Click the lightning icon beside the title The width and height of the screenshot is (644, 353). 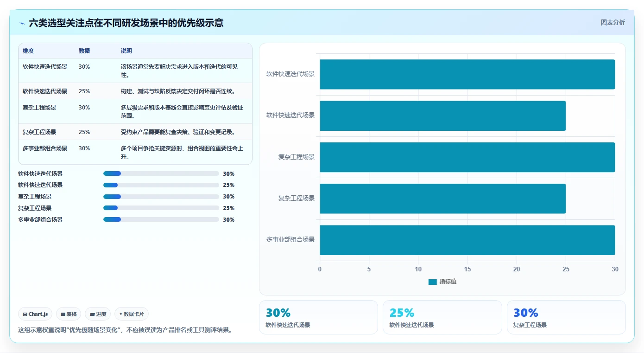22,23
